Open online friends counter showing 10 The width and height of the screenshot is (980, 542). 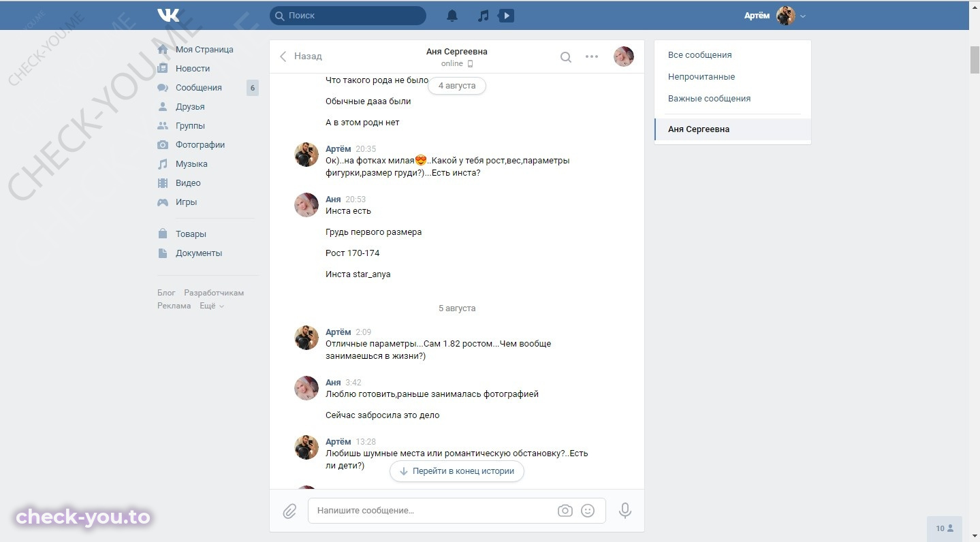pyautogui.click(x=945, y=528)
